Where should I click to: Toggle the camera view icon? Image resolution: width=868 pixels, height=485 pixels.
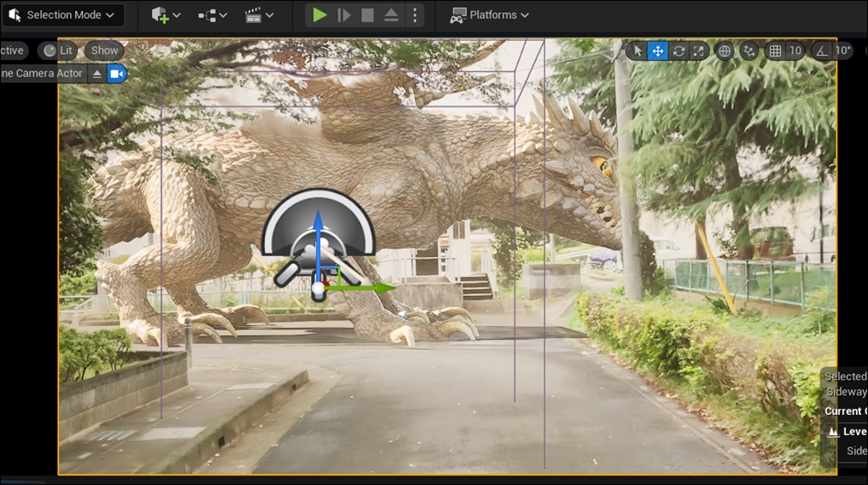click(x=117, y=74)
